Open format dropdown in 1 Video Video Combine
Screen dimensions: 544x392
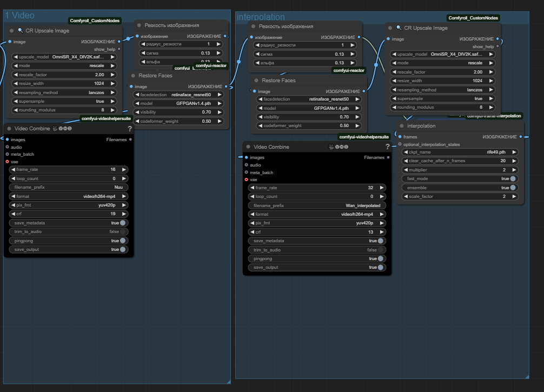(68, 196)
